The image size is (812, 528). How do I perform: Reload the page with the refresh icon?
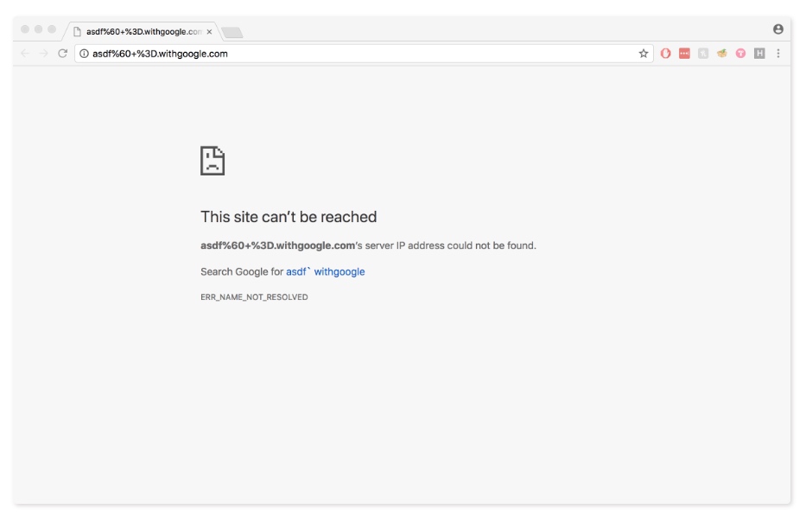tap(63, 54)
